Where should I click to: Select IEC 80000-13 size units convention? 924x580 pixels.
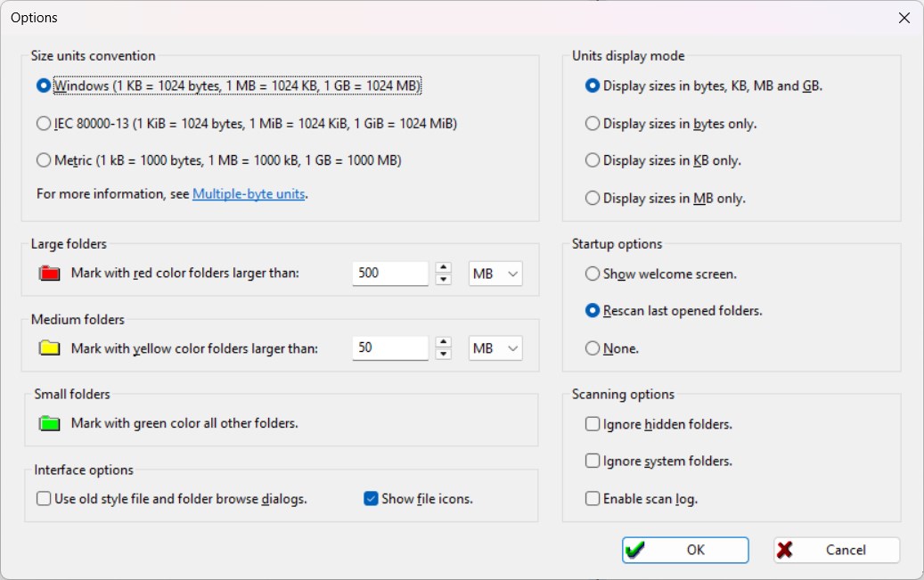(44, 124)
